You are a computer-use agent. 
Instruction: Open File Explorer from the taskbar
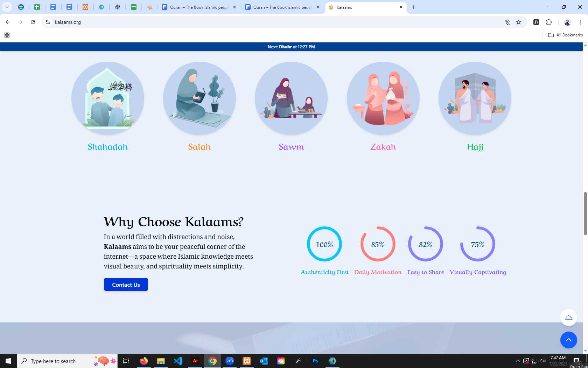coord(161,361)
